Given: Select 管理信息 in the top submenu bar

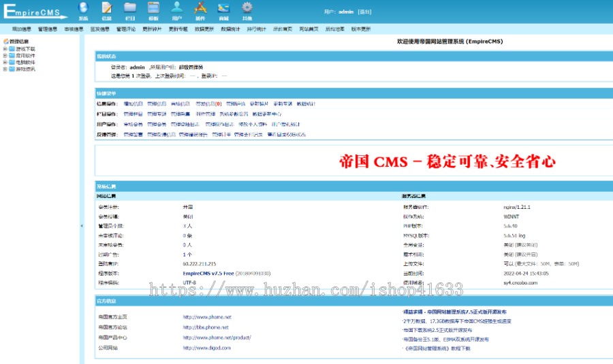Looking at the screenshot, I should pos(48,29).
